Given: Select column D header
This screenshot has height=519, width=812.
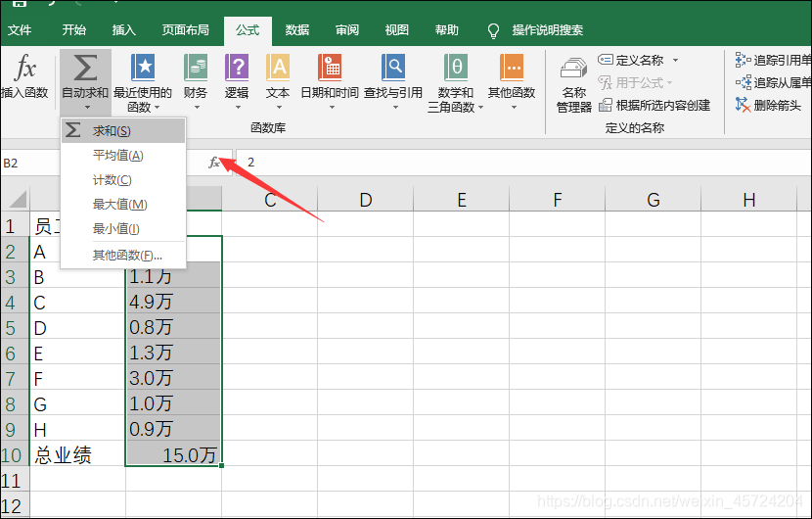Looking at the screenshot, I should (x=366, y=200).
